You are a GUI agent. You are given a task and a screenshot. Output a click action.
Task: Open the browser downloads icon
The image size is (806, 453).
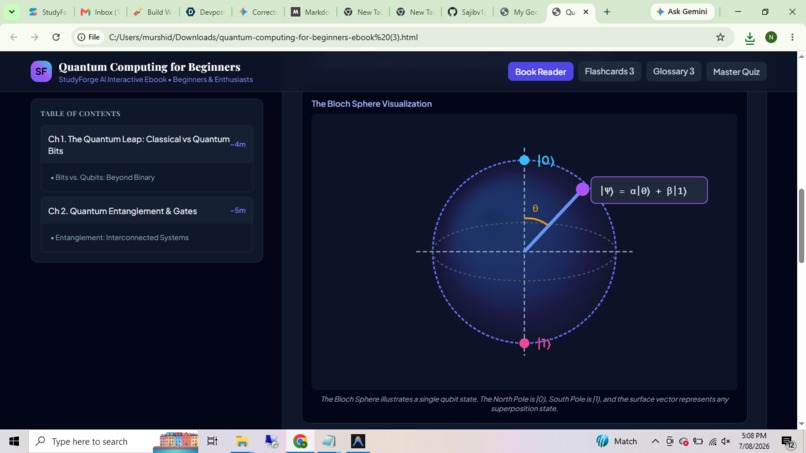[749, 38]
